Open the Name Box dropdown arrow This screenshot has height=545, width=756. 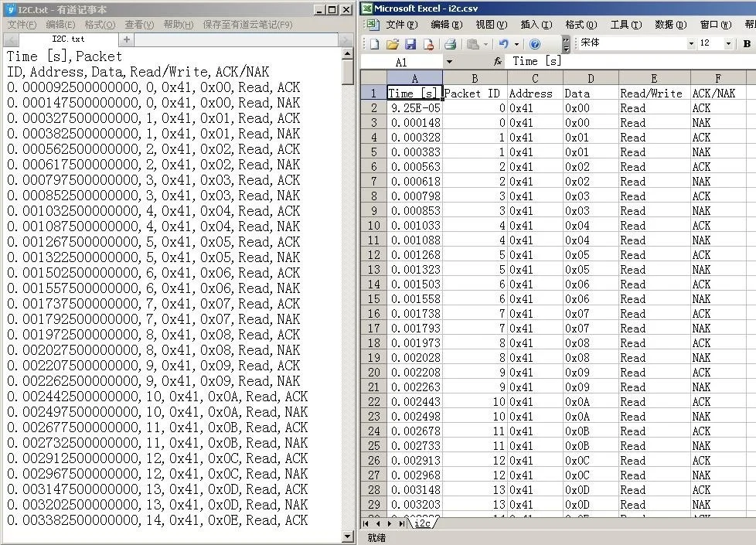click(450, 61)
